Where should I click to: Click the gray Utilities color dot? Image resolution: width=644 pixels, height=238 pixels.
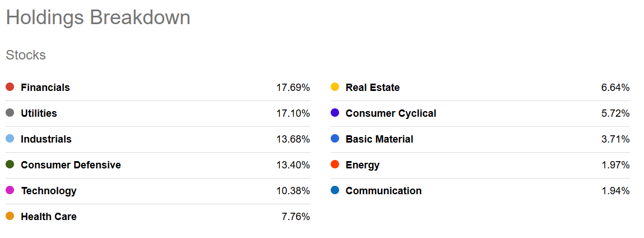[10, 113]
